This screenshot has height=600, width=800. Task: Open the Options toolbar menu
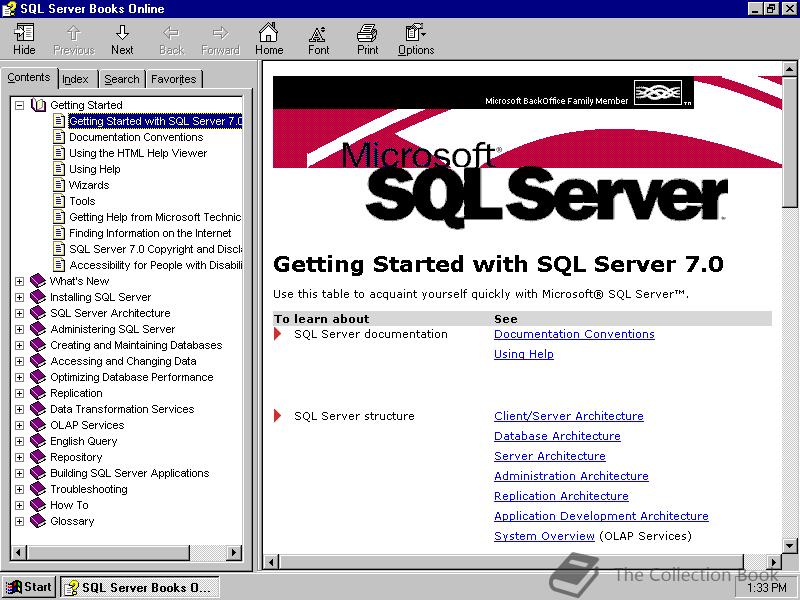[x=416, y=39]
